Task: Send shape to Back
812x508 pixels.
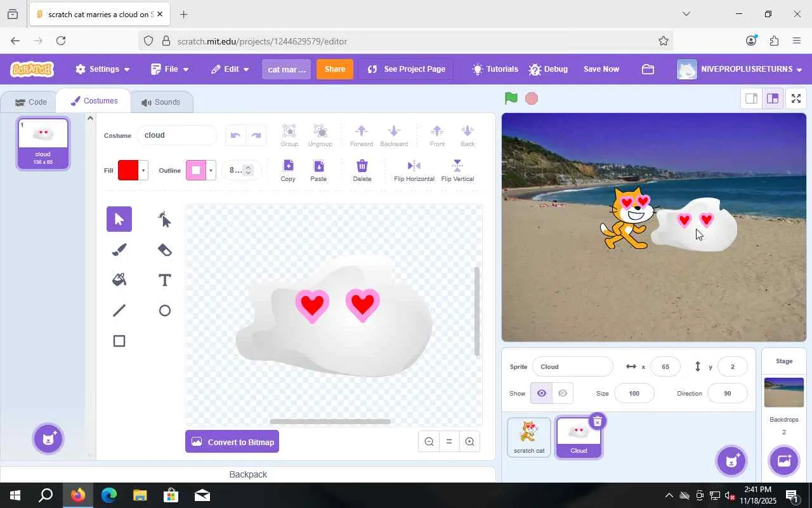Action: (468, 135)
